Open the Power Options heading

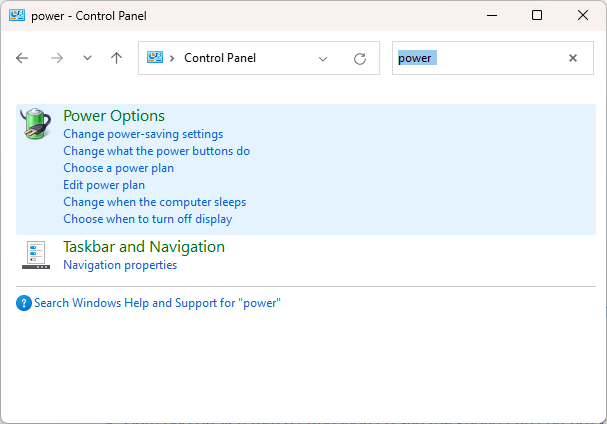(x=114, y=116)
